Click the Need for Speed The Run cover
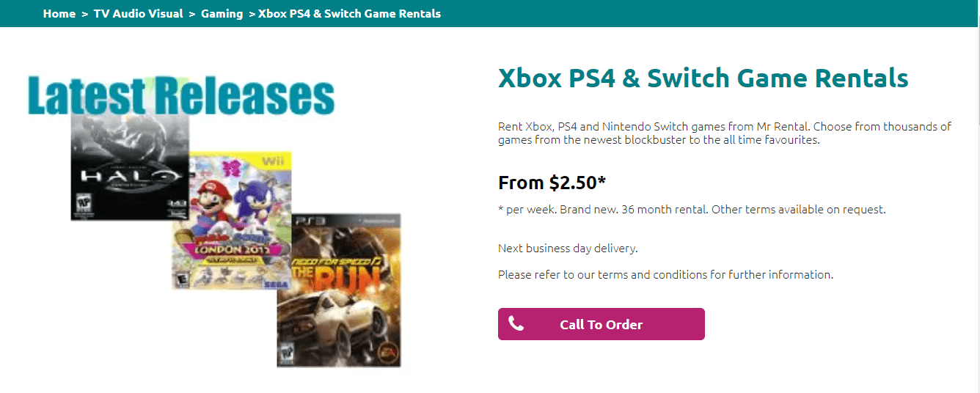The image size is (980, 393). coord(339,290)
